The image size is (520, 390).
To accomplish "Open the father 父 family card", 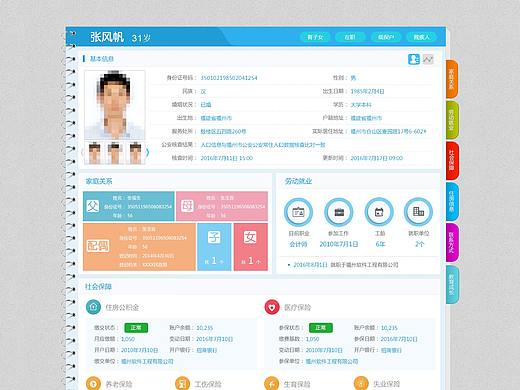I will tap(129, 206).
